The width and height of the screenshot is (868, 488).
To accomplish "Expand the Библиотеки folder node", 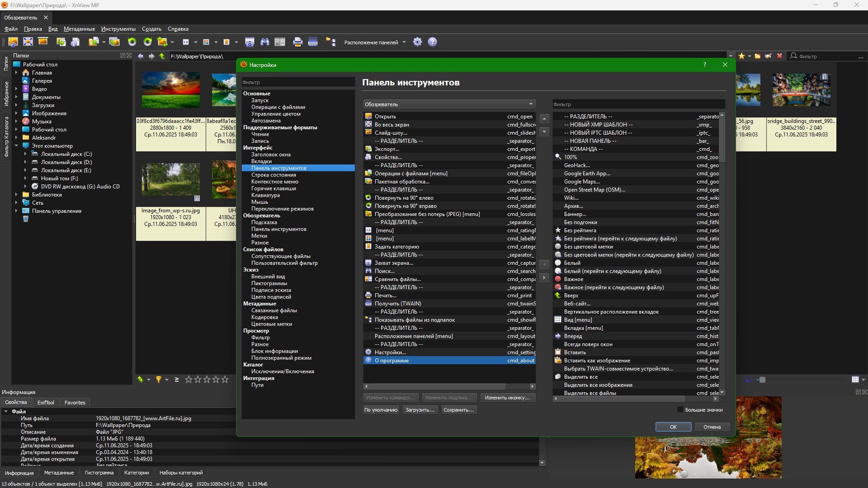I will pyautogui.click(x=16, y=195).
